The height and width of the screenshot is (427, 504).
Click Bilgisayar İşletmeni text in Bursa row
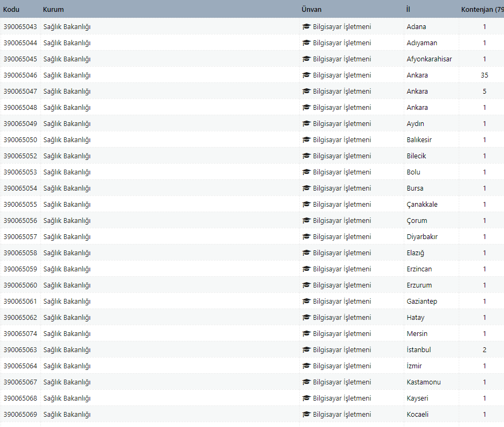tap(342, 188)
